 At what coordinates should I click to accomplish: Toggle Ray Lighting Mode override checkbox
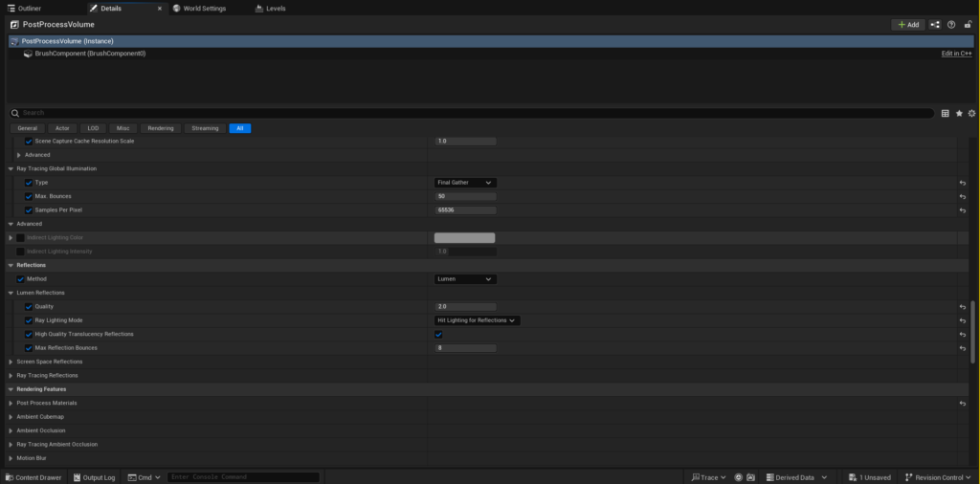pos(29,320)
